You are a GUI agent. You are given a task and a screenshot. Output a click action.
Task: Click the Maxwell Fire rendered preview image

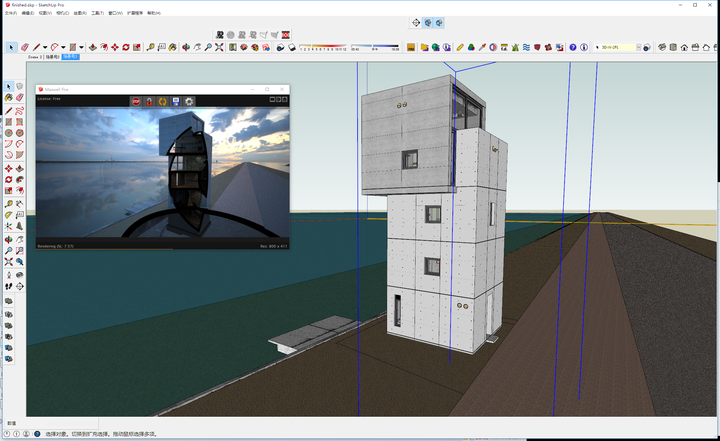(x=162, y=172)
